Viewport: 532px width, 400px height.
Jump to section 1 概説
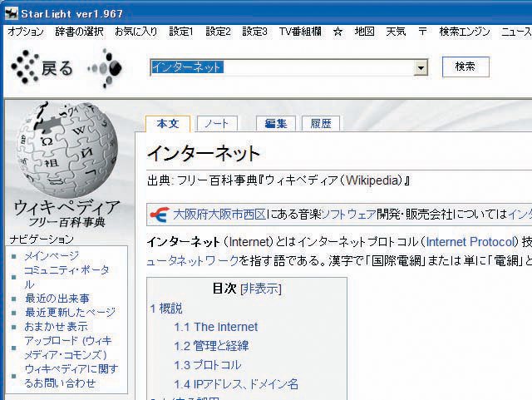coord(166,309)
